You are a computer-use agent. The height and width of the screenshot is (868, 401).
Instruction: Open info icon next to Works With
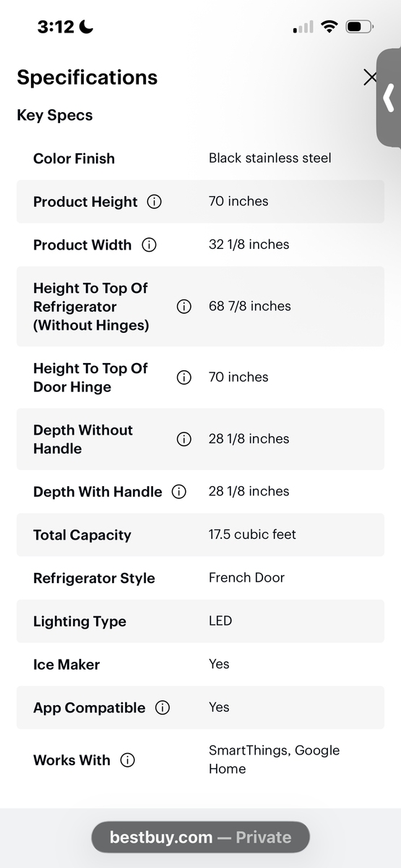pyautogui.click(x=127, y=760)
